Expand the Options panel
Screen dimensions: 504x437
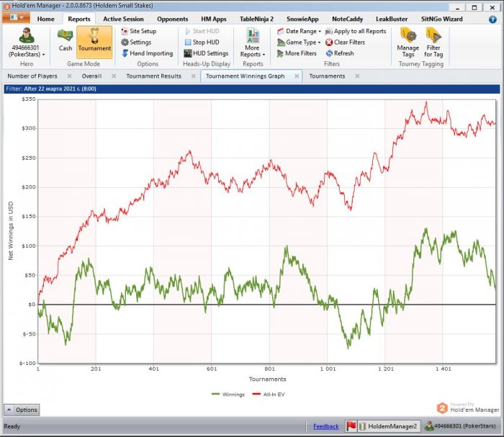pos(22,410)
